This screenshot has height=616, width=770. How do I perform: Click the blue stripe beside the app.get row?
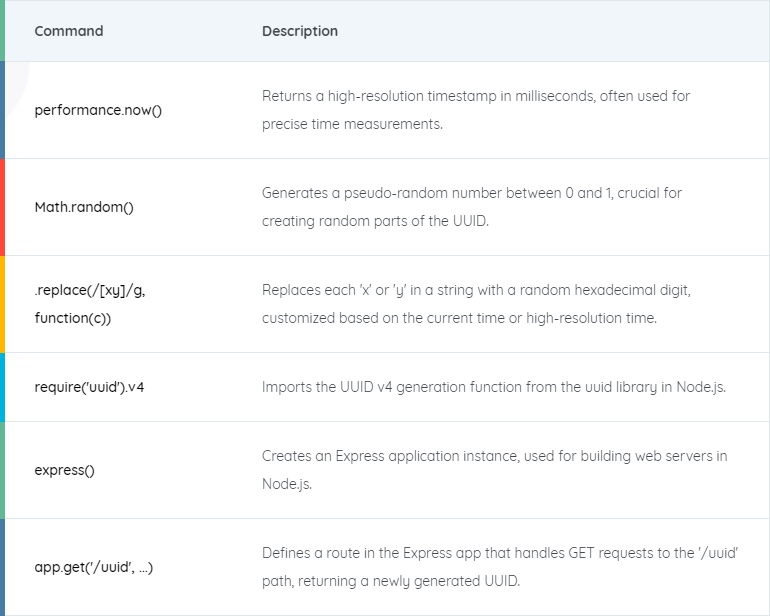(x=2, y=567)
